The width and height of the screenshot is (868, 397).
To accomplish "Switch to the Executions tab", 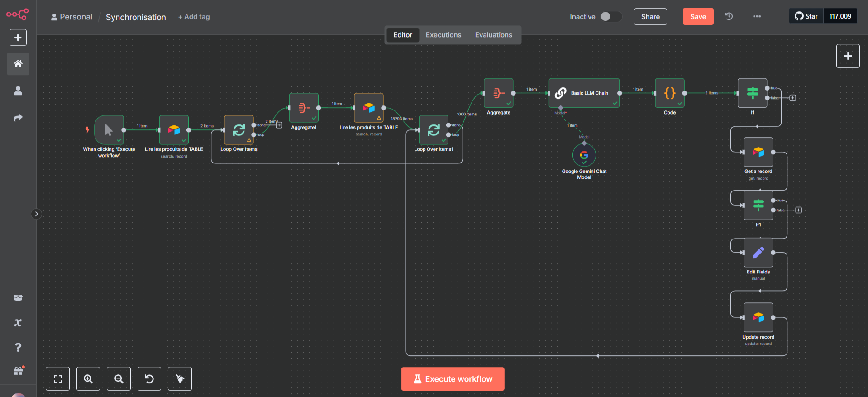I will [x=444, y=35].
